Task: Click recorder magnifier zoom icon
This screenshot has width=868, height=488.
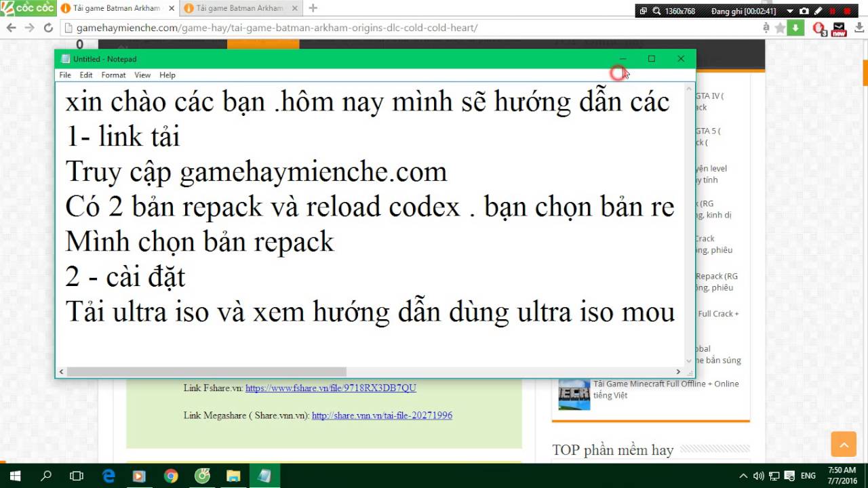Action: 656,12
